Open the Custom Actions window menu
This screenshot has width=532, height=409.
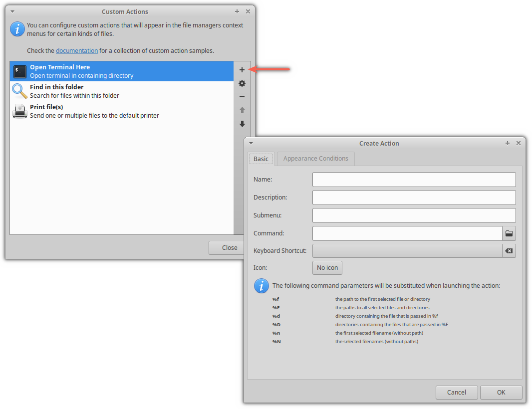pos(11,11)
